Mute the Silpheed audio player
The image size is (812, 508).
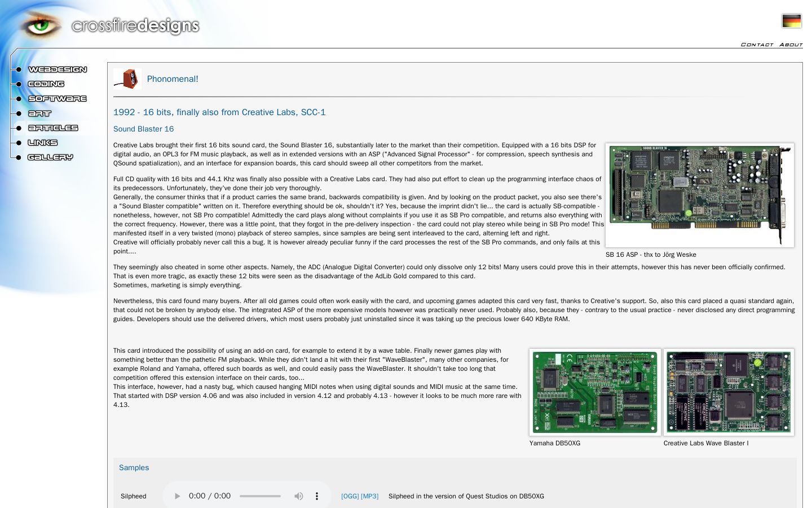point(298,496)
